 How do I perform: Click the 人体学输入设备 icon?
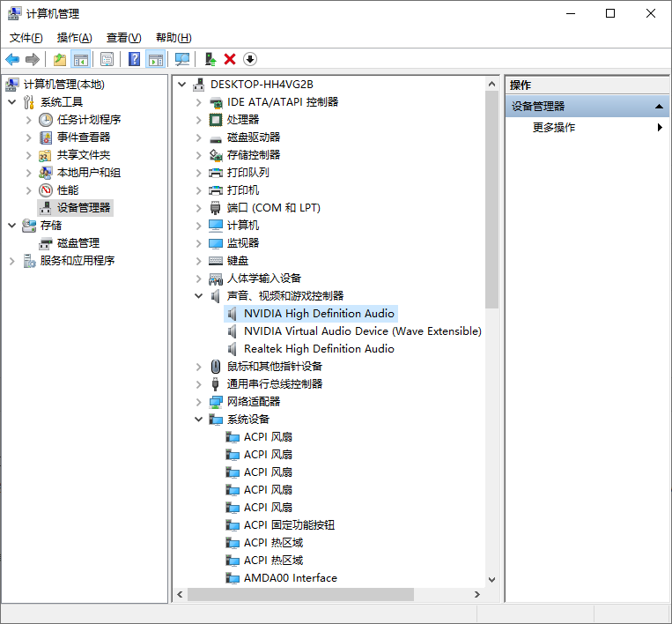(x=216, y=279)
